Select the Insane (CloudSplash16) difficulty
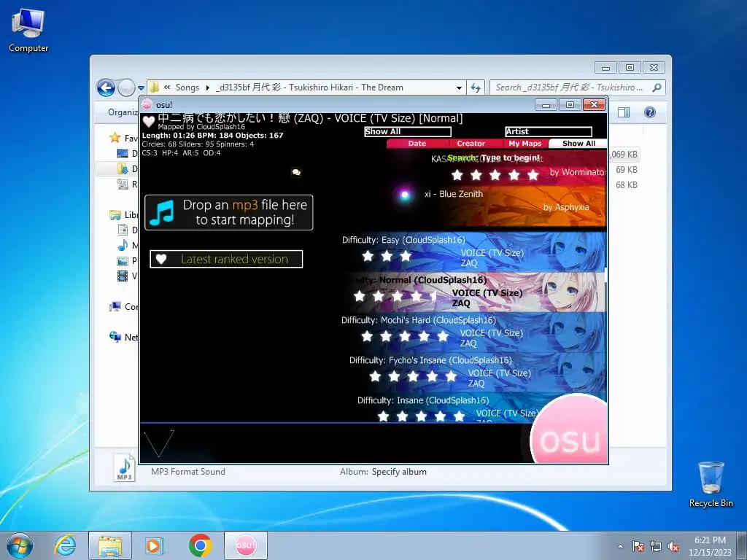 pos(448,408)
